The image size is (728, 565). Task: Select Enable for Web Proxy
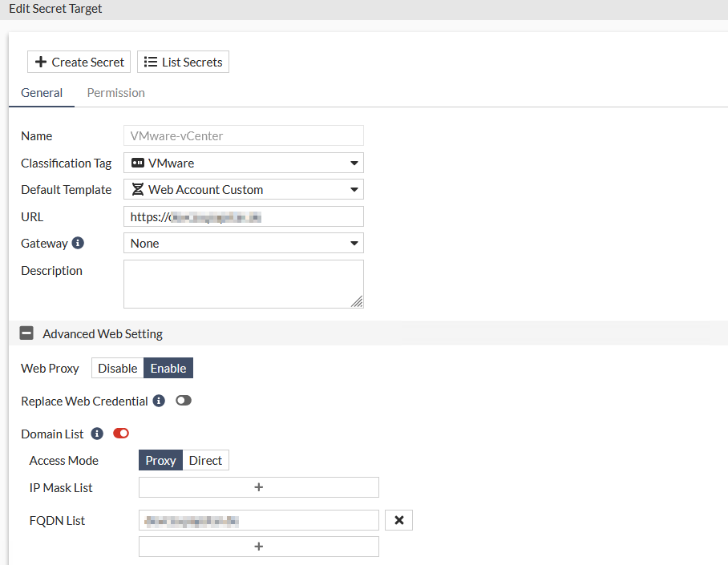[x=168, y=369]
